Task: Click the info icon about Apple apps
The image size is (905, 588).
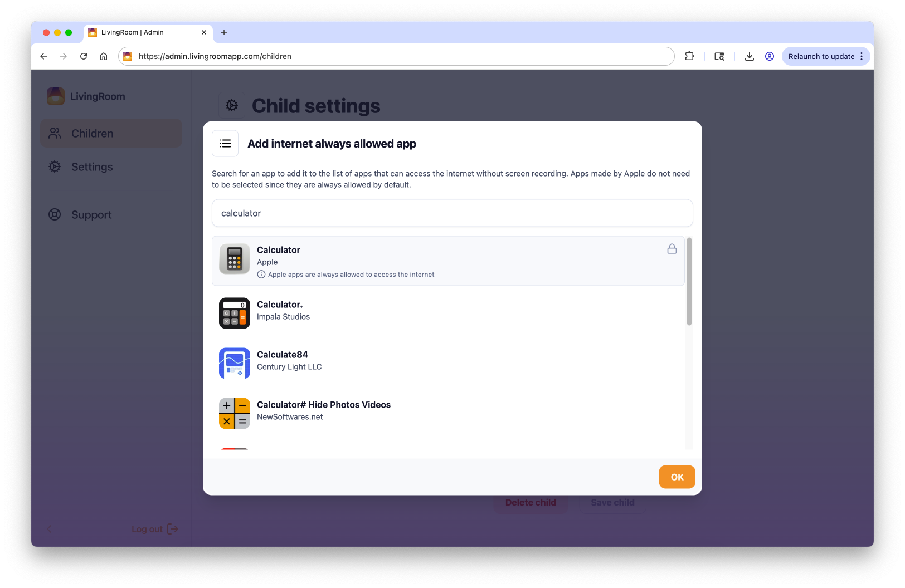Action: click(261, 274)
